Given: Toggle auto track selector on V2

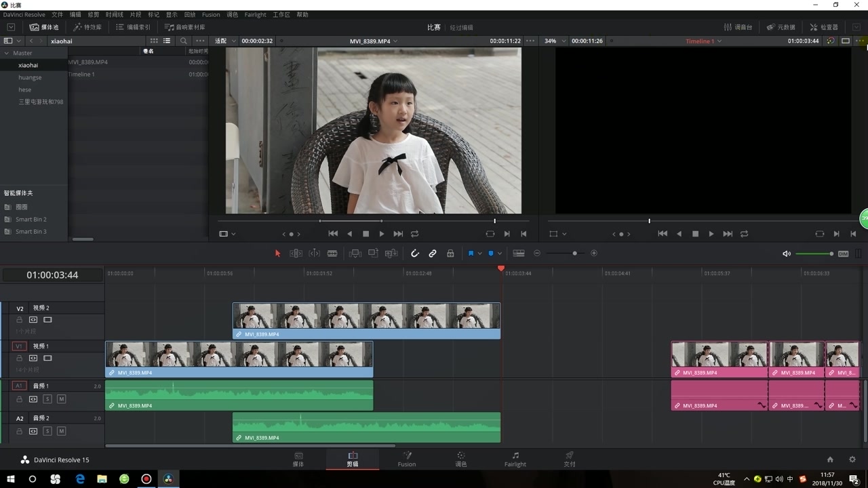Looking at the screenshot, I should [x=33, y=320].
